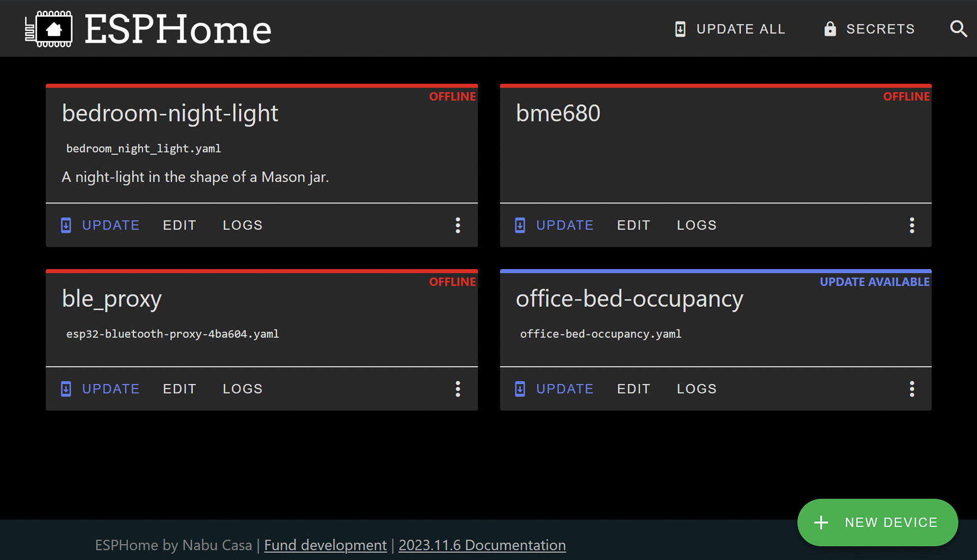The height and width of the screenshot is (560, 977).
Task: Click the UPDATE ALL button
Action: pyautogui.click(x=730, y=29)
